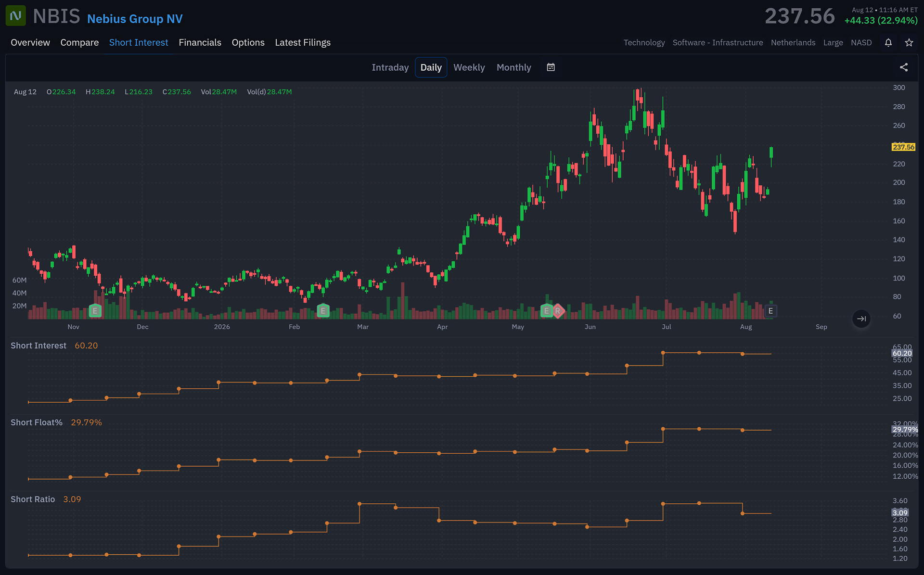Click Software - Infrastructure industry link
The width and height of the screenshot is (924, 575).
point(718,42)
